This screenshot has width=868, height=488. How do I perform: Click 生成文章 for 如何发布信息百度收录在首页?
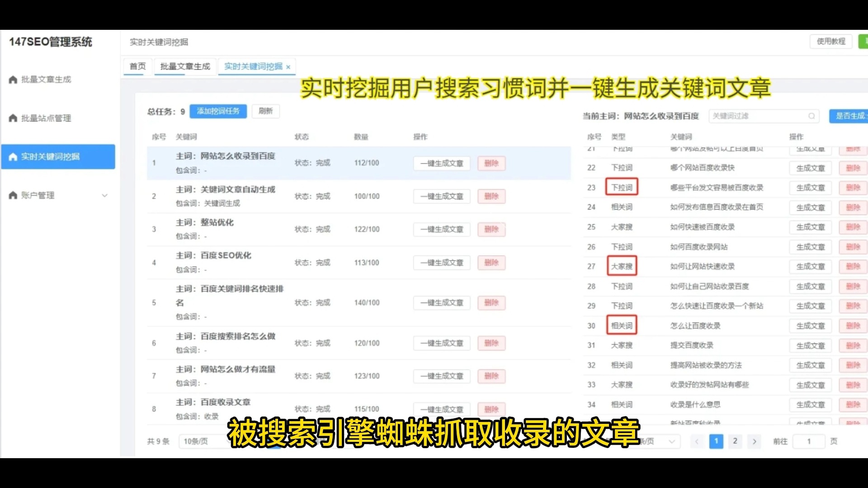coord(811,208)
